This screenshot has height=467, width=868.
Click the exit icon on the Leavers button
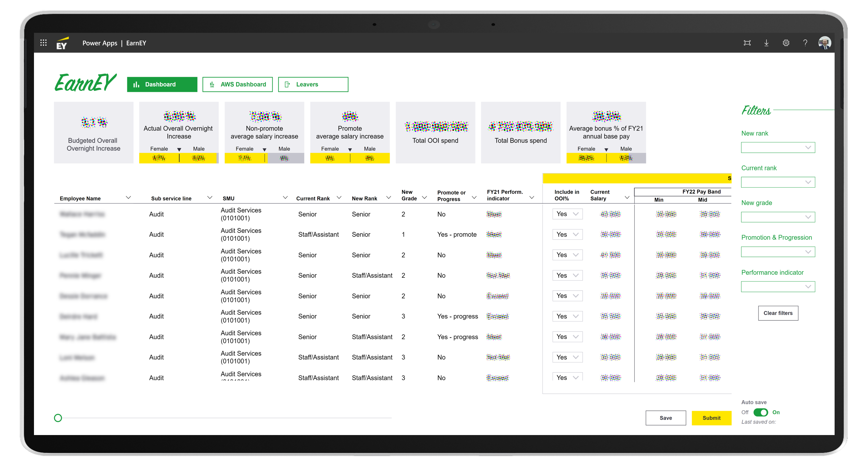287,84
